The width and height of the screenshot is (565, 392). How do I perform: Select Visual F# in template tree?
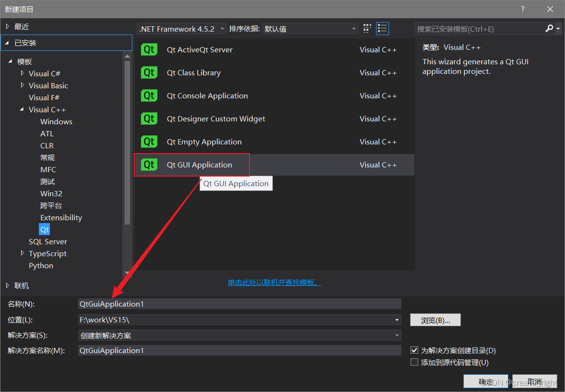44,98
